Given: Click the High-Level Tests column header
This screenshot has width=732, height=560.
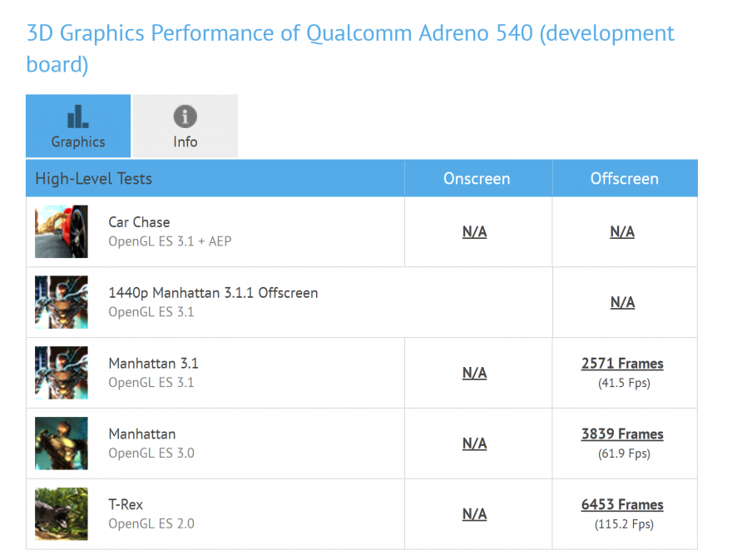Looking at the screenshot, I should [x=94, y=178].
